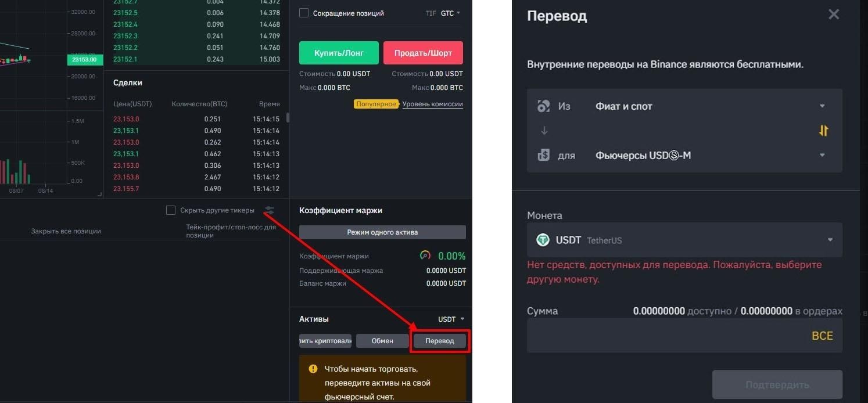
Task: Close the Перевод dialog
Action: pyautogui.click(x=834, y=14)
